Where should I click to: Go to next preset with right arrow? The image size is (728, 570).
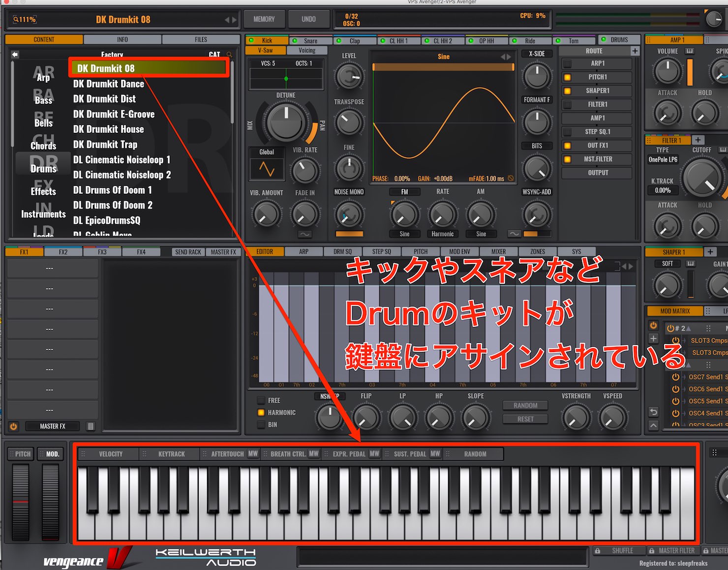(x=234, y=20)
